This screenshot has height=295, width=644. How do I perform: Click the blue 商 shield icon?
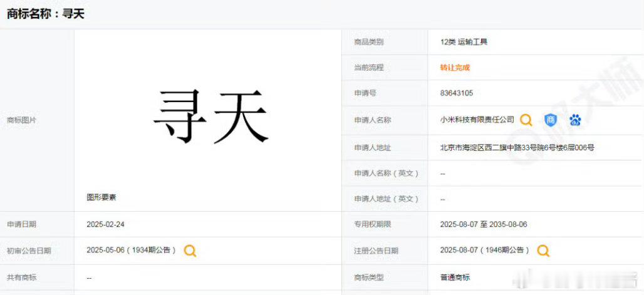pyautogui.click(x=551, y=120)
